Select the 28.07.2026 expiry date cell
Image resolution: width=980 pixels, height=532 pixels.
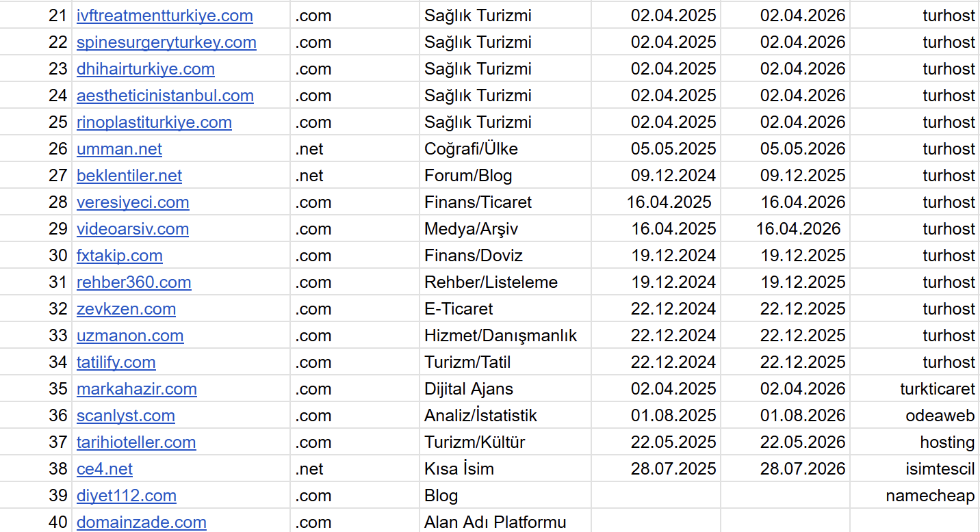[x=785, y=469]
